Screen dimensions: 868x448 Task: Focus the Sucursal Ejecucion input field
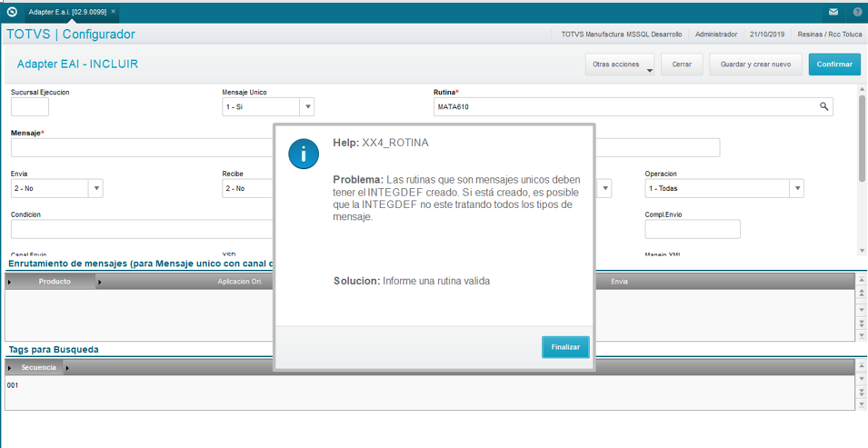pyautogui.click(x=30, y=107)
